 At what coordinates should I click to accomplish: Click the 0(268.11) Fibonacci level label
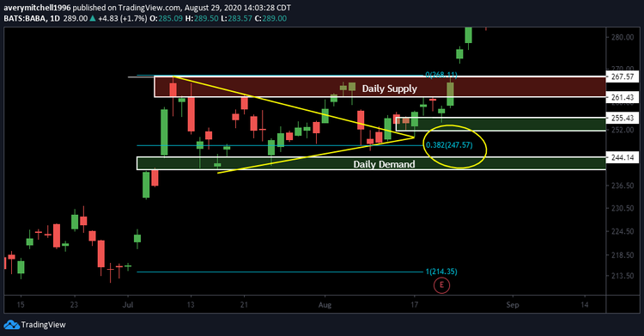click(x=441, y=75)
